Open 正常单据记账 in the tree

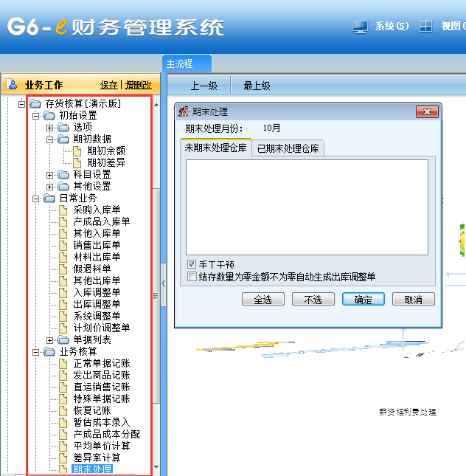pos(102,364)
